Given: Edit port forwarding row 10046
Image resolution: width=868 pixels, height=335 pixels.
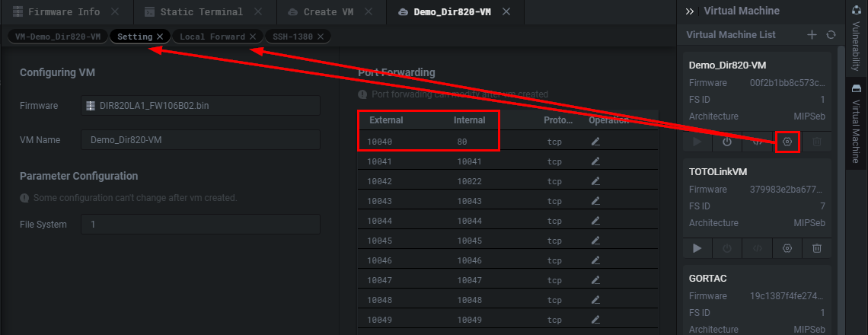Looking at the screenshot, I should pos(595,260).
